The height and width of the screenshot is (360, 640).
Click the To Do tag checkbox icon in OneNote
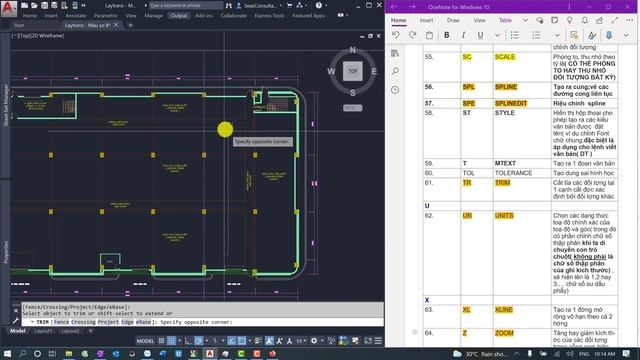(574, 35)
